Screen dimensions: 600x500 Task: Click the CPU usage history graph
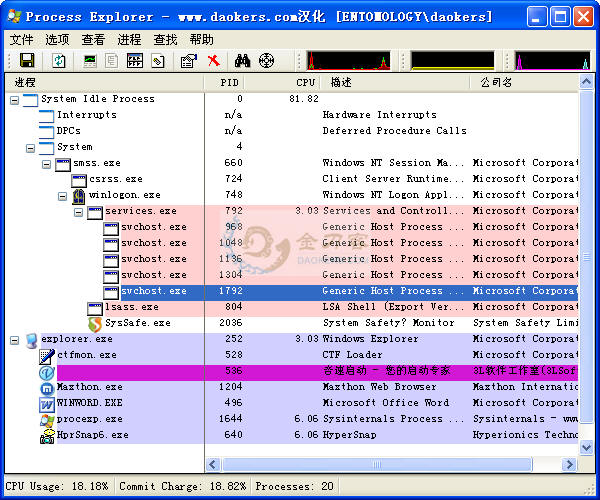[x=348, y=60]
